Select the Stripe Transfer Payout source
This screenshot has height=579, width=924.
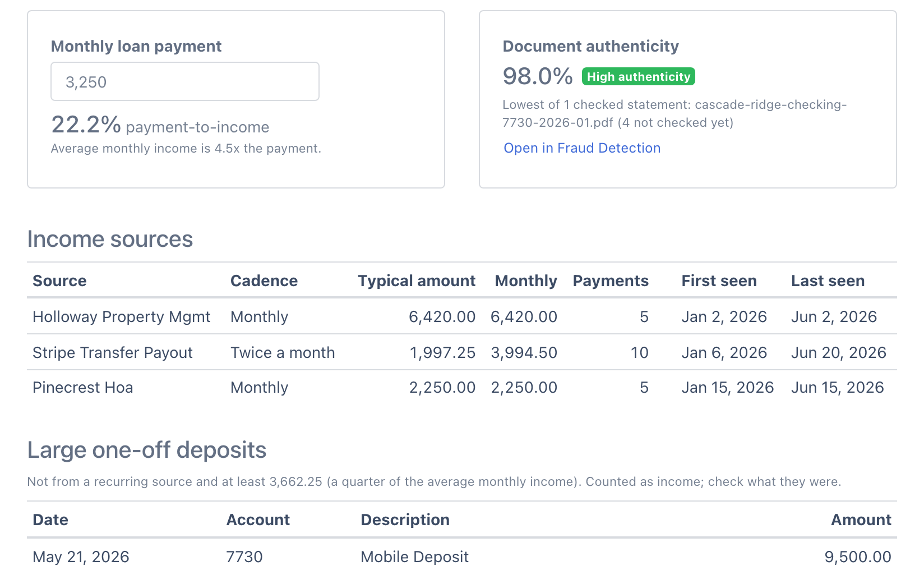point(113,352)
